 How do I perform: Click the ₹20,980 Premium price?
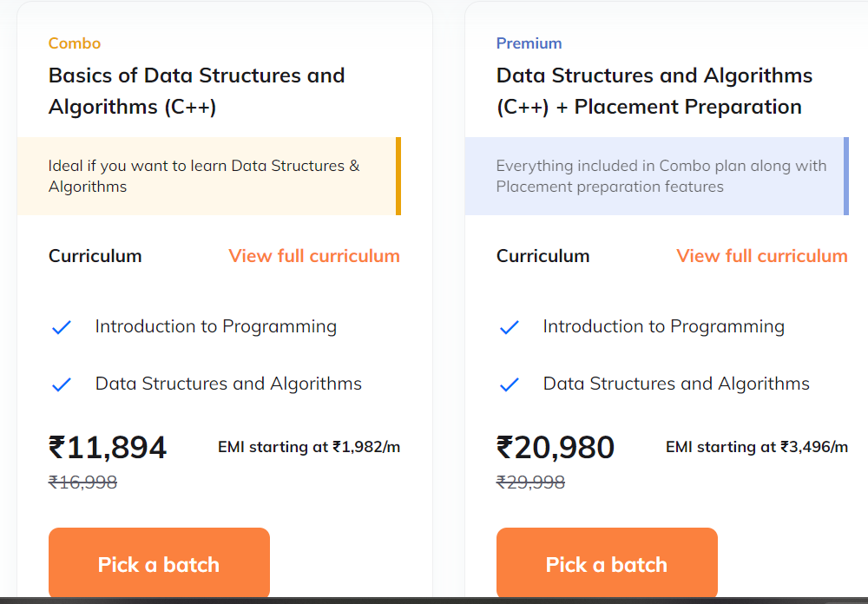[556, 447]
